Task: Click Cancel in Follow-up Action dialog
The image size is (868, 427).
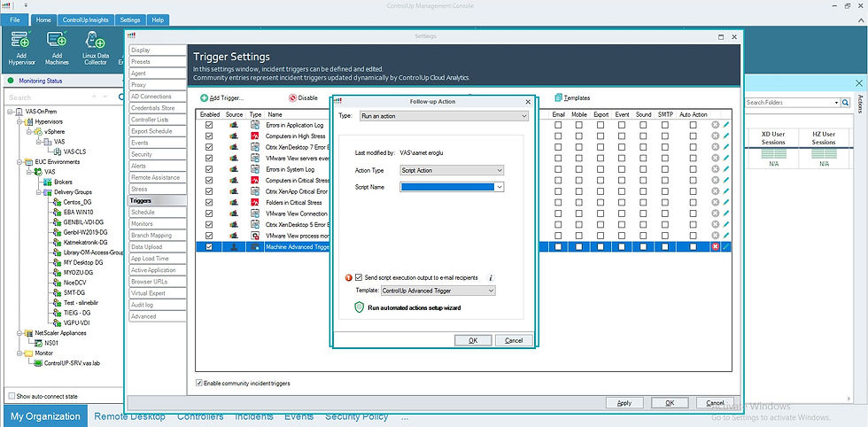Action: pos(514,340)
